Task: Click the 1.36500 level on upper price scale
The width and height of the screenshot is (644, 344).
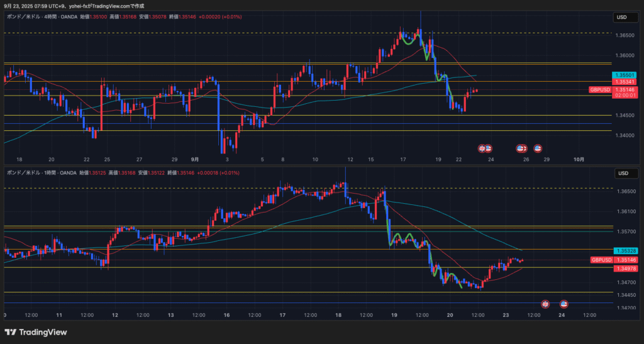Action: pyautogui.click(x=625, y=35)
